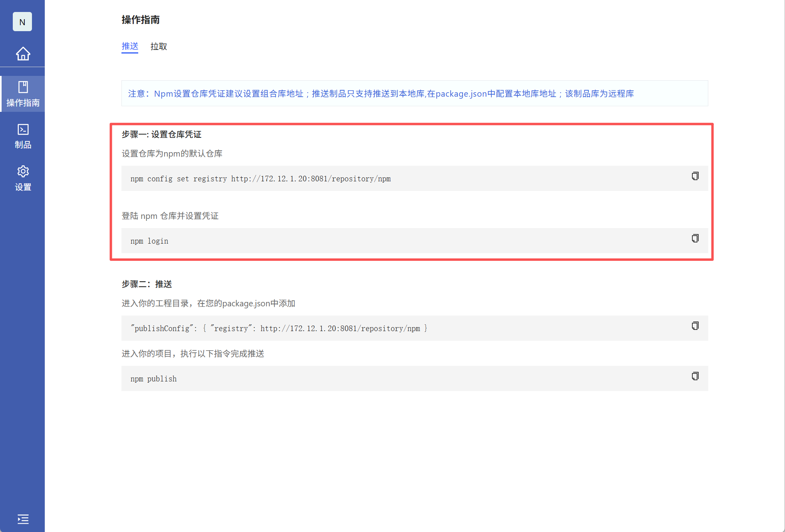
Task: Click the N repository avatar
Action: tap(22, 22)
